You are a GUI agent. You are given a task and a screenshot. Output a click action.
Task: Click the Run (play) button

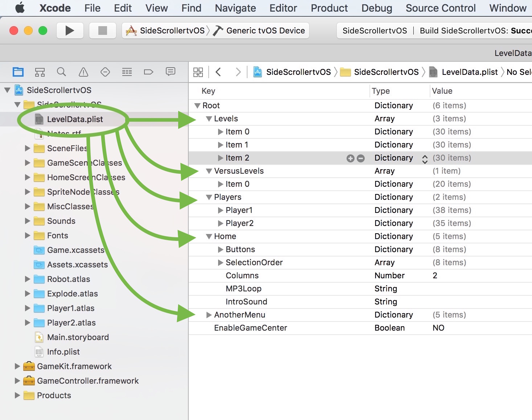point(70,31)
